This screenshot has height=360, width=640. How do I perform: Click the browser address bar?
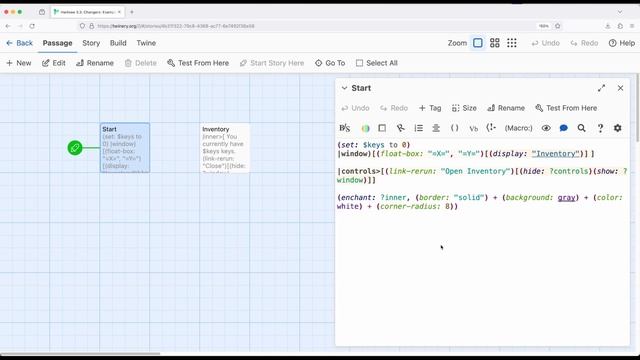[x=310, y=26]
